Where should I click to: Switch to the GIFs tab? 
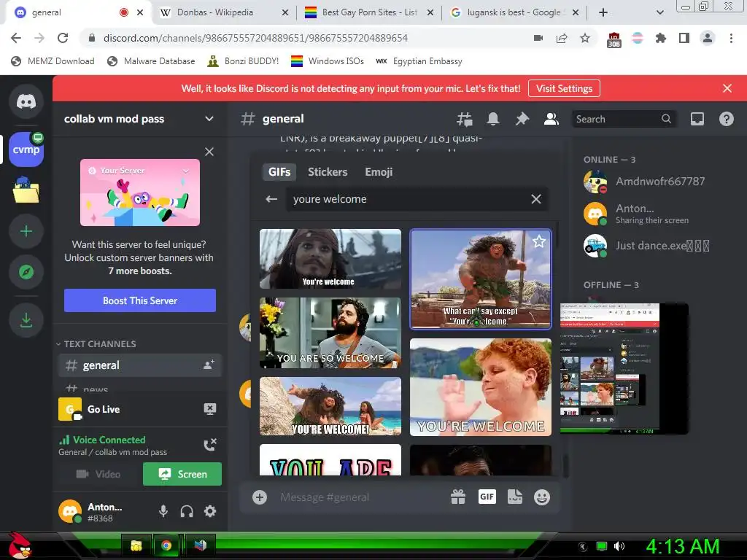click(279, 172)
